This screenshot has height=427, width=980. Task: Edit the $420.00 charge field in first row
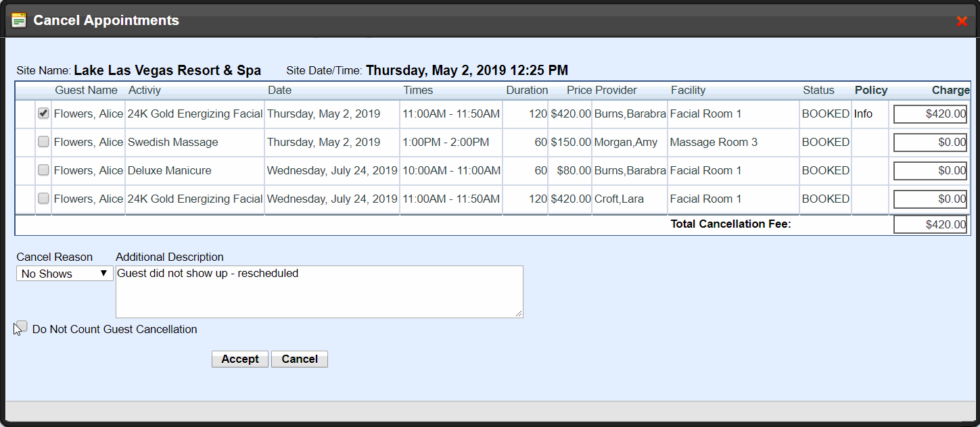pyautogui.click(x=930, y=114)
